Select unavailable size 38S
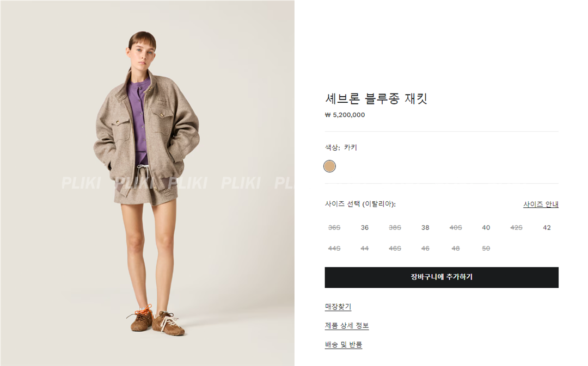Screen dimensions: 588x366 pos(395,227)
